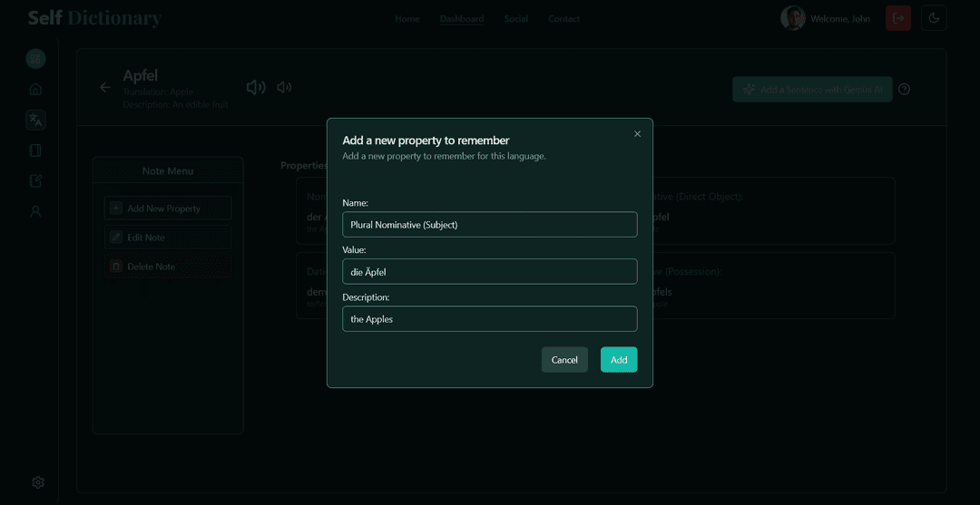Play the smaller speaker pronunciation icon
Screen dimensions: 980x505
[x=284, y=87]
